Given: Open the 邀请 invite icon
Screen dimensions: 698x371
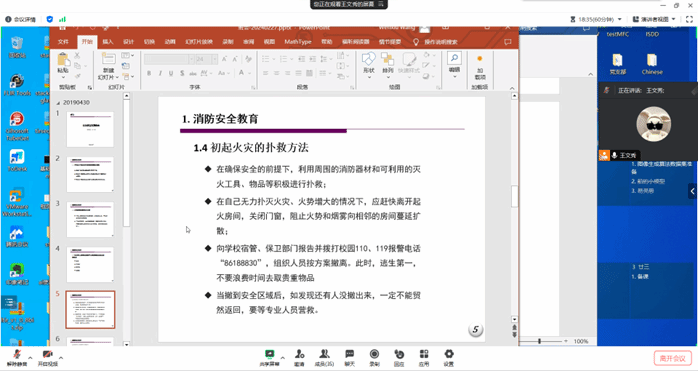Looking at the screenshot, I should pyautogui.click(x=299, y=358).
